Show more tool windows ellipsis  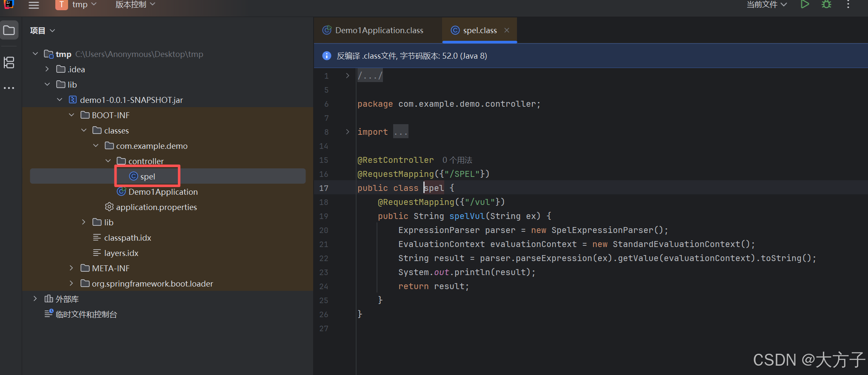pyautogui.click(x=9, y=88)
